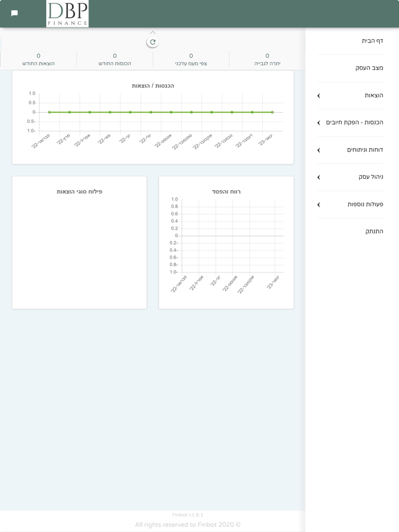This screenshot has height=532, width=399.
Task: Collapse the summary bar with up chevron
Action: (152, 32)
